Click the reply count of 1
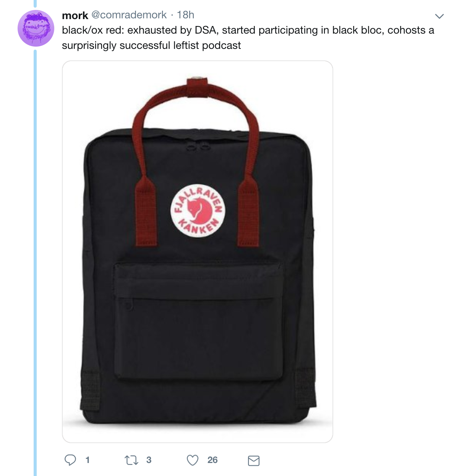 [88, 460]
